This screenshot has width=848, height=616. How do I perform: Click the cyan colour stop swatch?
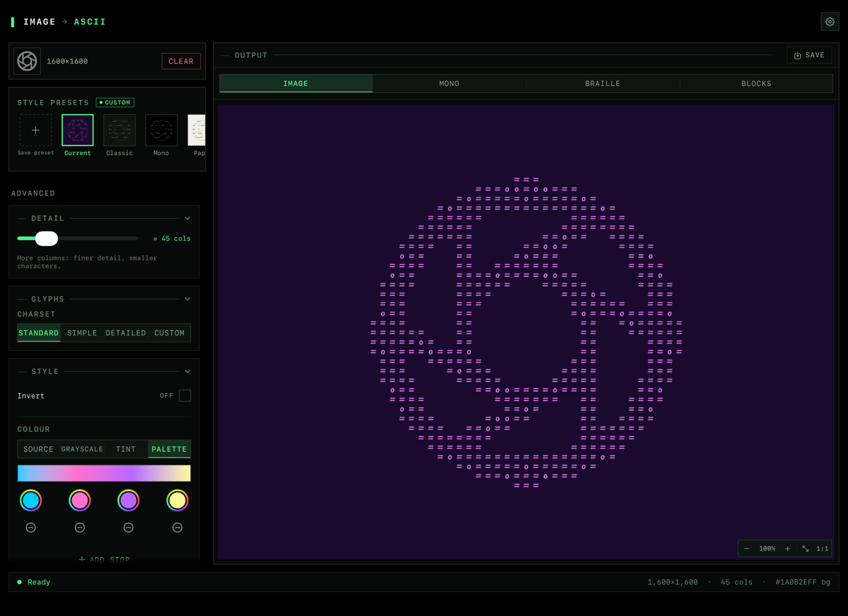(31, 500)
